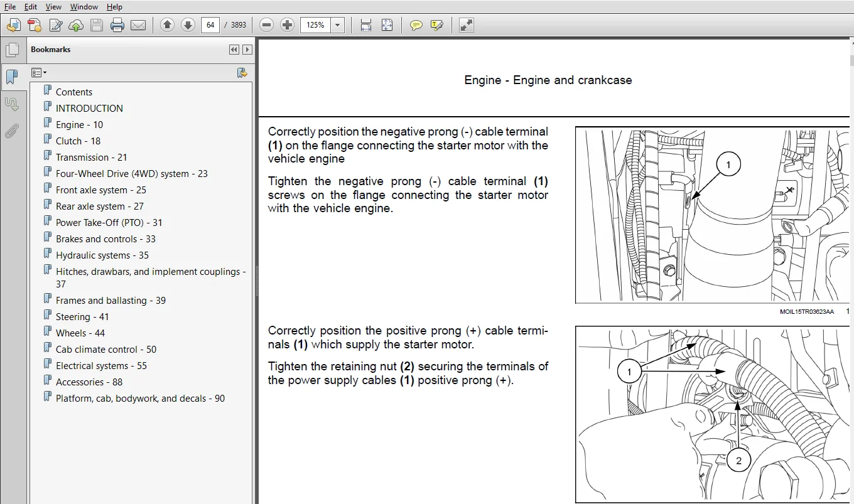Select Brakes and controls - 33 bookmark

click(x=105, y=239)
